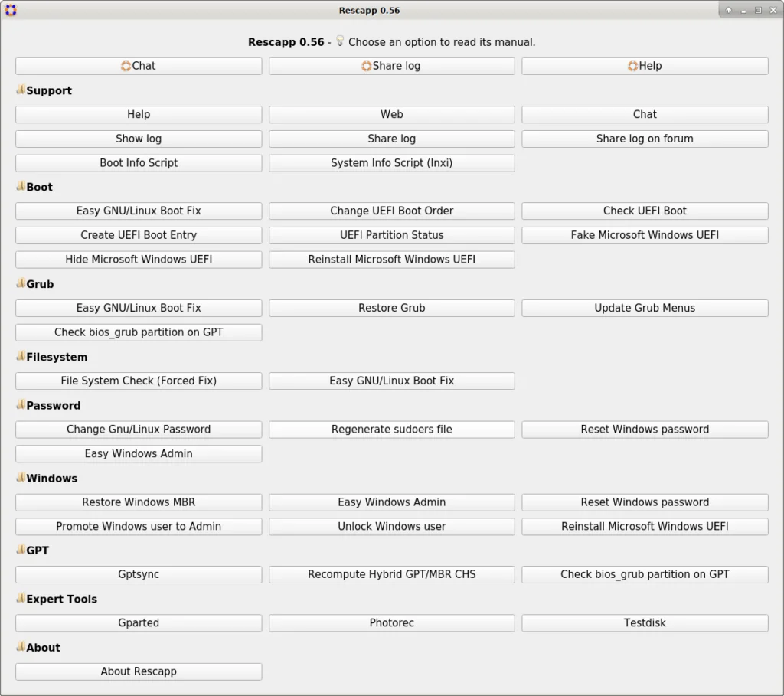Click the Grub section folder icon
Screen dimensions: 784x696
[x=21, y=283]
